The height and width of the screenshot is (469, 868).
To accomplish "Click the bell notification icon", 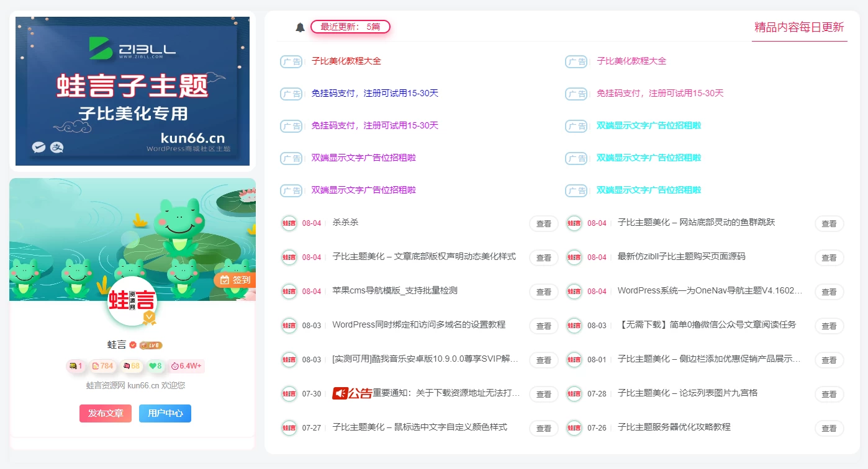I will [x=301, y=27].
